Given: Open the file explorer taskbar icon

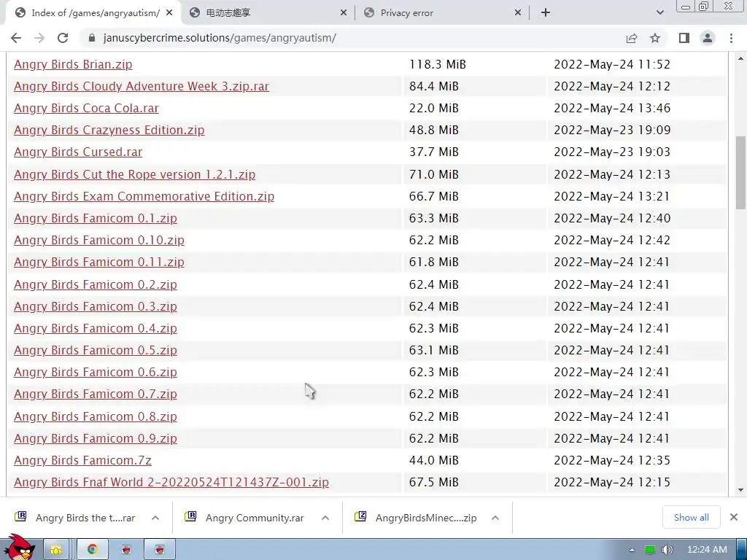Looking at the screenshot, I should coord(56,550).
